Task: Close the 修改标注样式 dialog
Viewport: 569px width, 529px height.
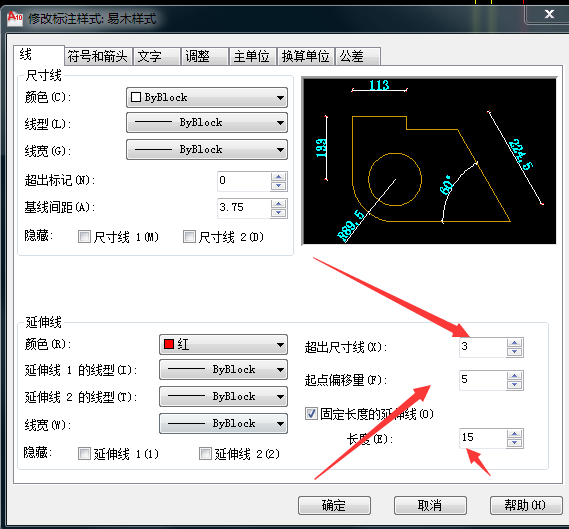Action: click(x=549, y=14)
